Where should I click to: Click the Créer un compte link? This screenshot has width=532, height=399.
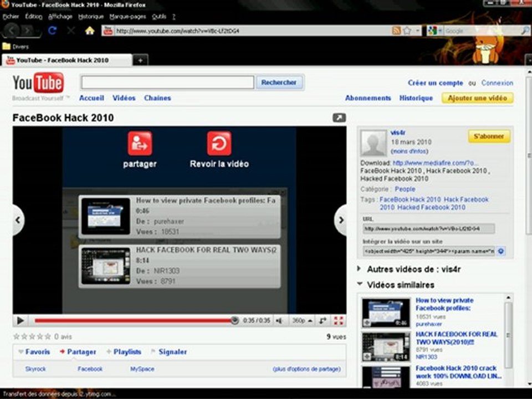436,83
